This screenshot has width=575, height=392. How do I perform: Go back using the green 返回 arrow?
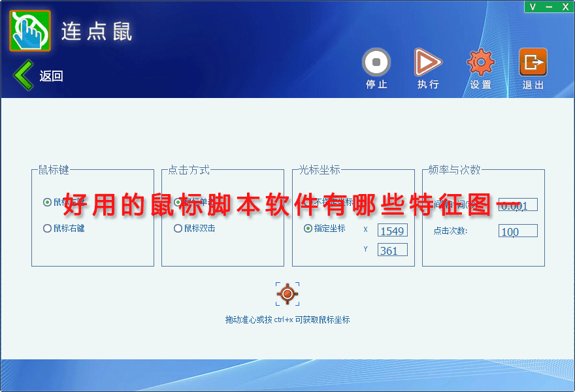point(24,75)
